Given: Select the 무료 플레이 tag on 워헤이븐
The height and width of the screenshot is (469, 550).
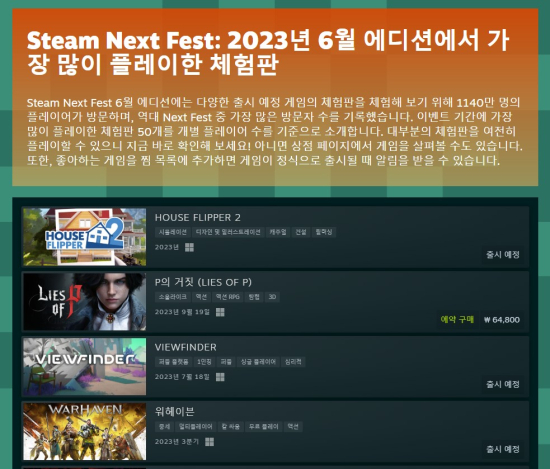Looking at the screenshot, I should (263, 427).
